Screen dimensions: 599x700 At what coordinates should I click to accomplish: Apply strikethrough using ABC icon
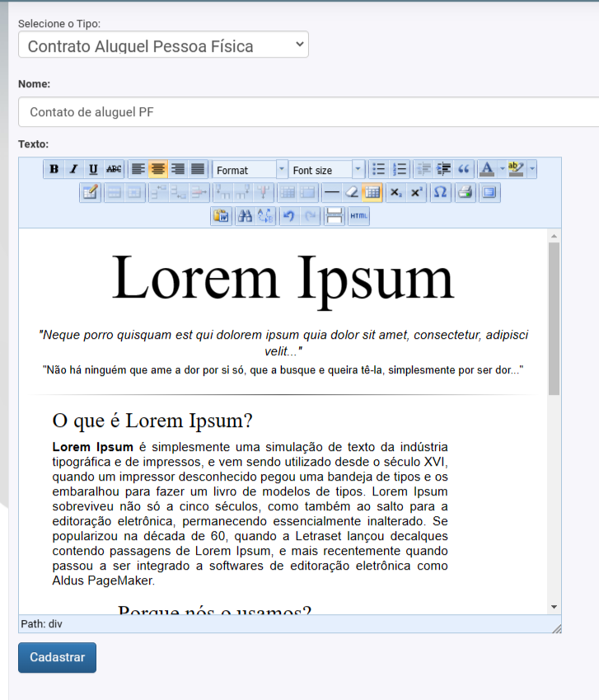click(114, 169)
